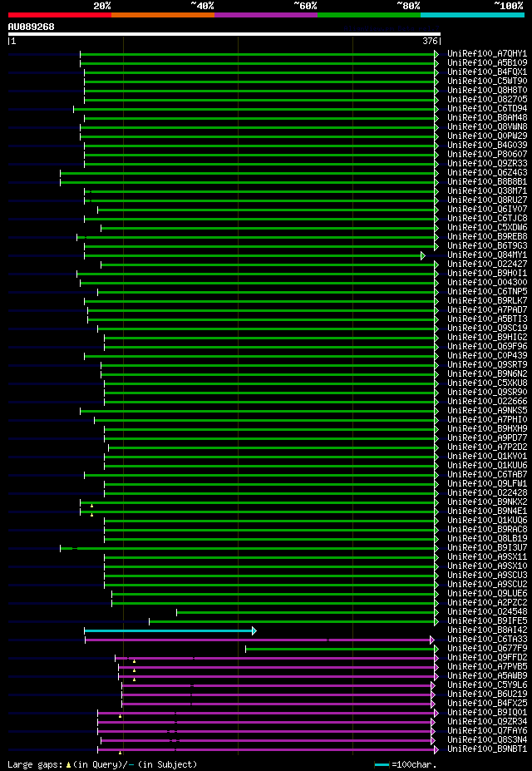Click the cyan arrowhead ending the B8AI42 alignment
Viewport: 532px width, 771px height.
pos(254,631)
